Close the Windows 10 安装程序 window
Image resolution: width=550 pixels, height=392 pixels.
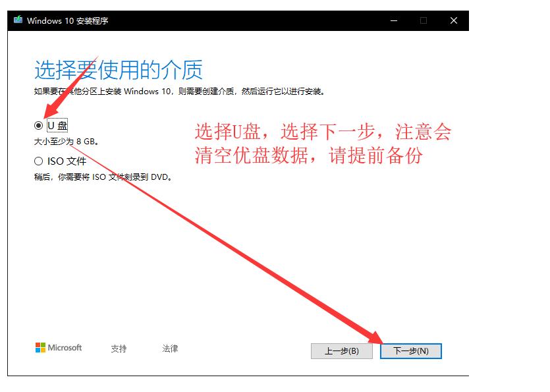454,20
